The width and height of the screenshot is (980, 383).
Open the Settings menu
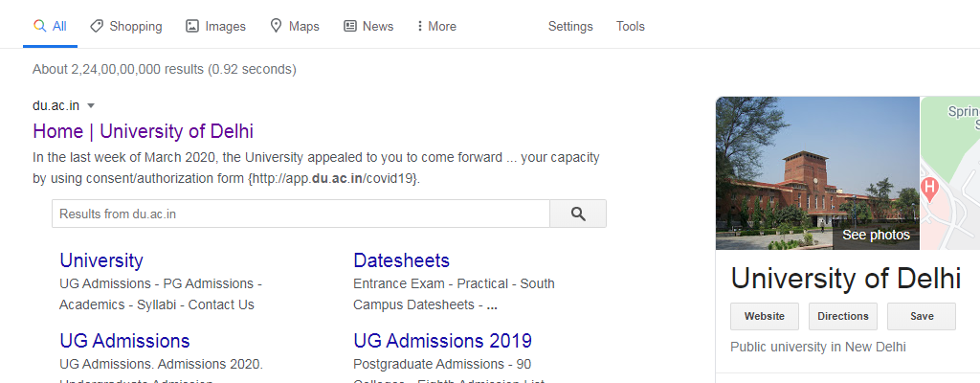[x=570, y=26]
